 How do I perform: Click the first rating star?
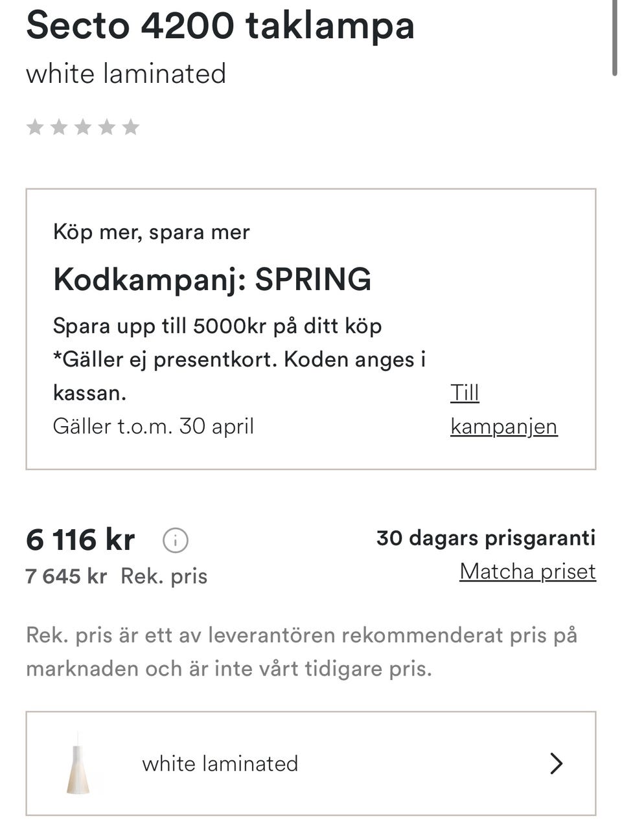[35, 127]
